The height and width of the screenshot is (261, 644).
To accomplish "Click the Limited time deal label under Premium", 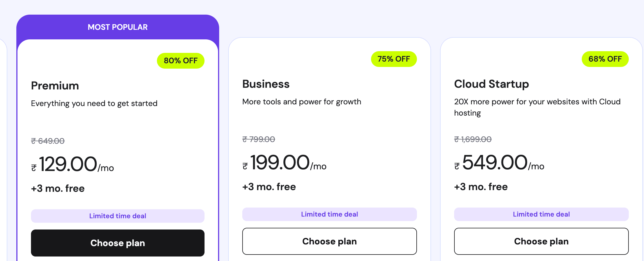I will (x=117, y=216).
